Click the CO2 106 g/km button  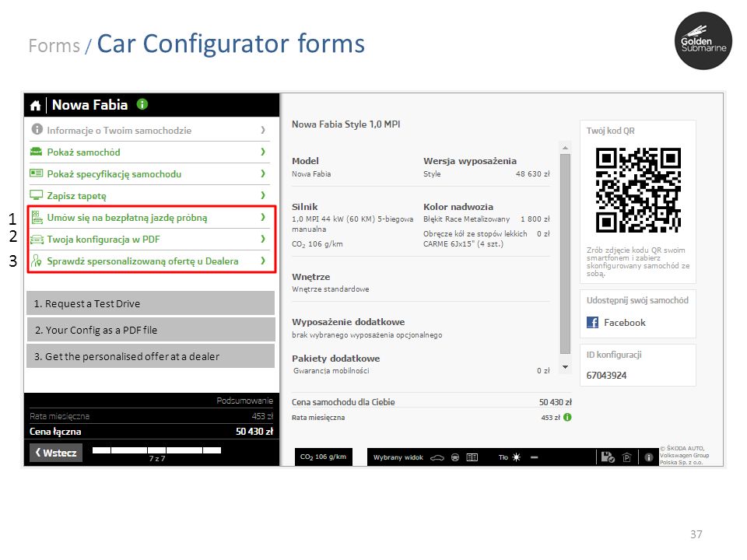point(323,457)
